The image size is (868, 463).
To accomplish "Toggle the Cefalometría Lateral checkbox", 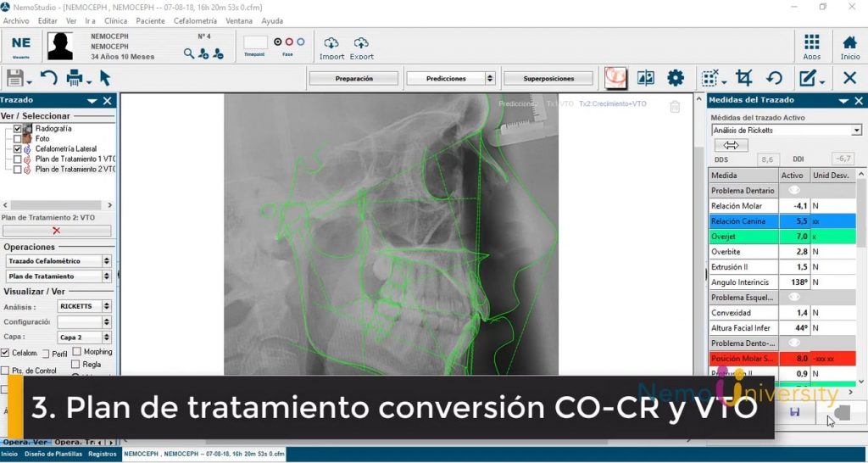I will coord(17,149).
